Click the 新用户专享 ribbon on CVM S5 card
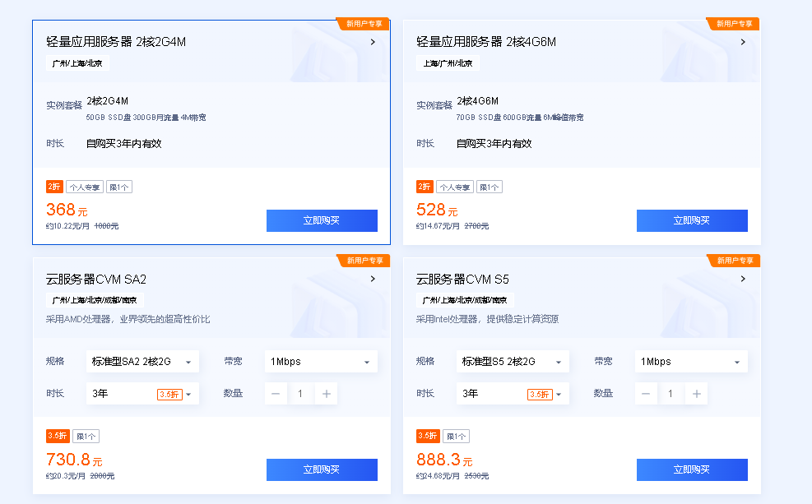Screen dimensions: 812x504 pyautogui.click(x=735, y=261)
